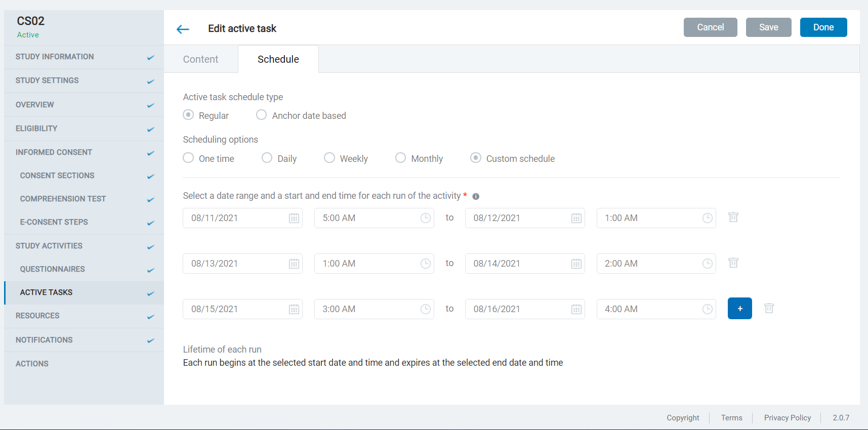Delete the 08/11/2021 schedule row
Viewport: 868px width, 430px height.
click(733, 217)
